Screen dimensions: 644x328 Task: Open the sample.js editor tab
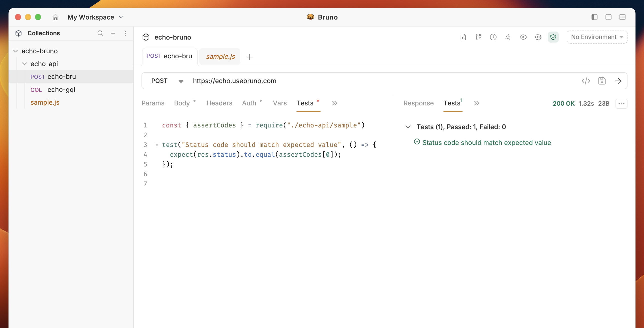click(x=220, y=56)
